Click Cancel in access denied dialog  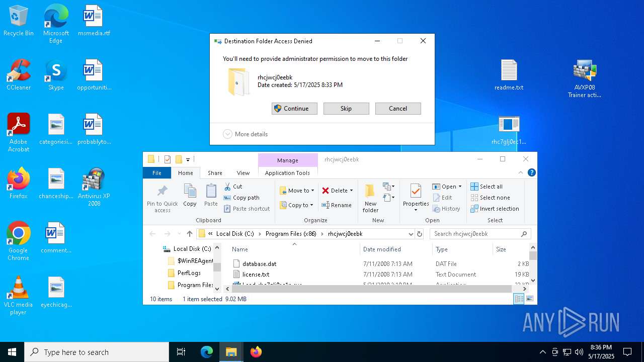(x=398, y=109)
